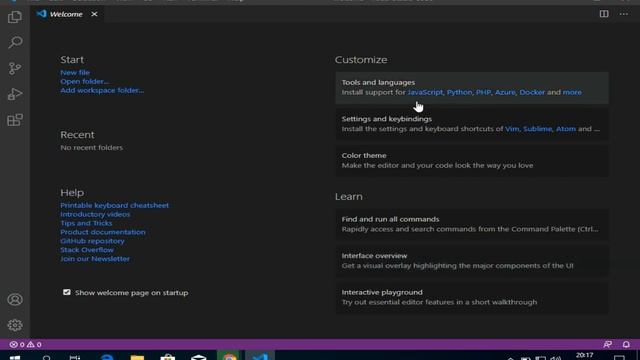This screenshot has width=640, height=360.
Task: Install Python support link
Action: 459,92
